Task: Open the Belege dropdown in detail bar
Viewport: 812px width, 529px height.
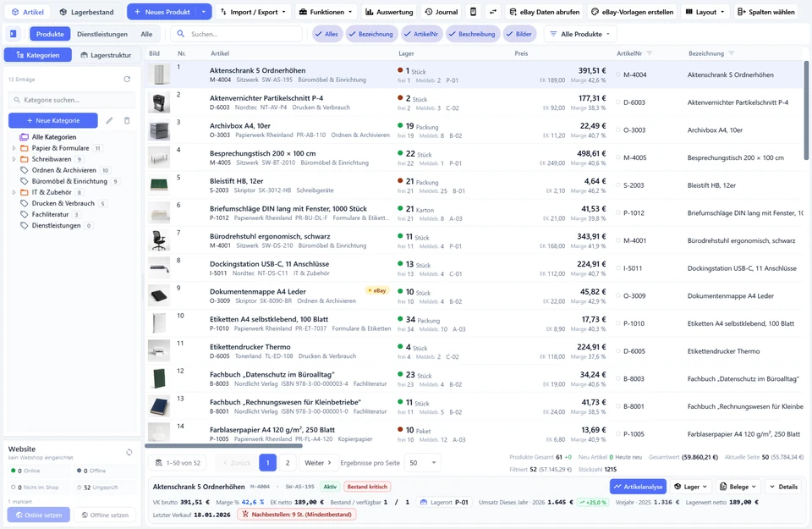Action: pos(738,487)
